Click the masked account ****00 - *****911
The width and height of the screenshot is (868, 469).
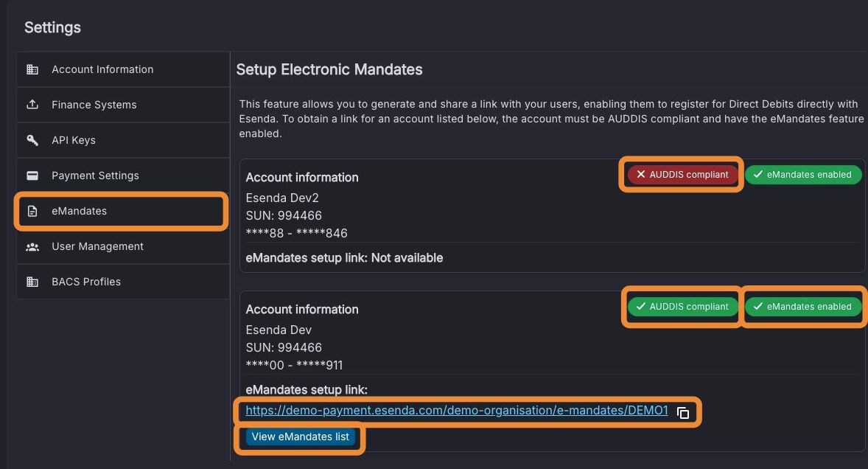295,365
